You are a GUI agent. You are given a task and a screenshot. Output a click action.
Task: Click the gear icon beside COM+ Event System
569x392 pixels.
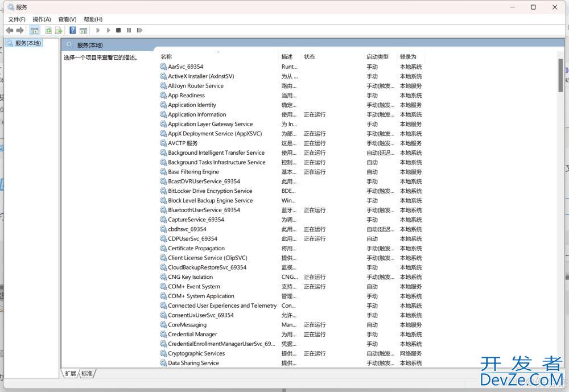pos(163,286)
